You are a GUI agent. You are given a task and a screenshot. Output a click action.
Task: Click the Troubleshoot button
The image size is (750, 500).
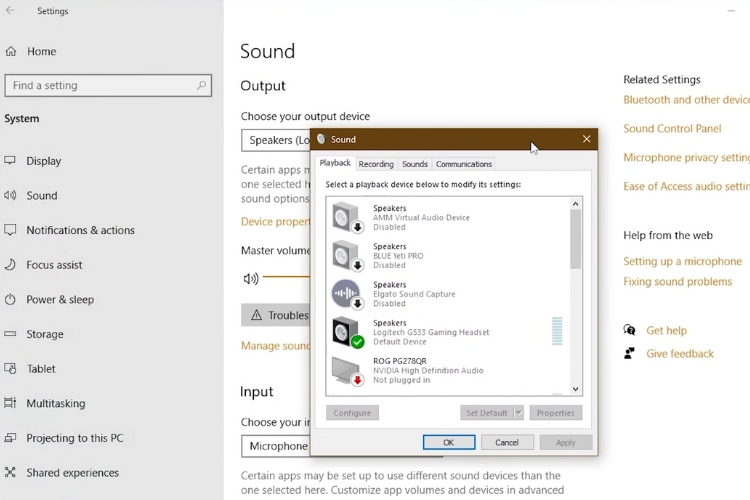pyautogui.click(x=276, y=315)
